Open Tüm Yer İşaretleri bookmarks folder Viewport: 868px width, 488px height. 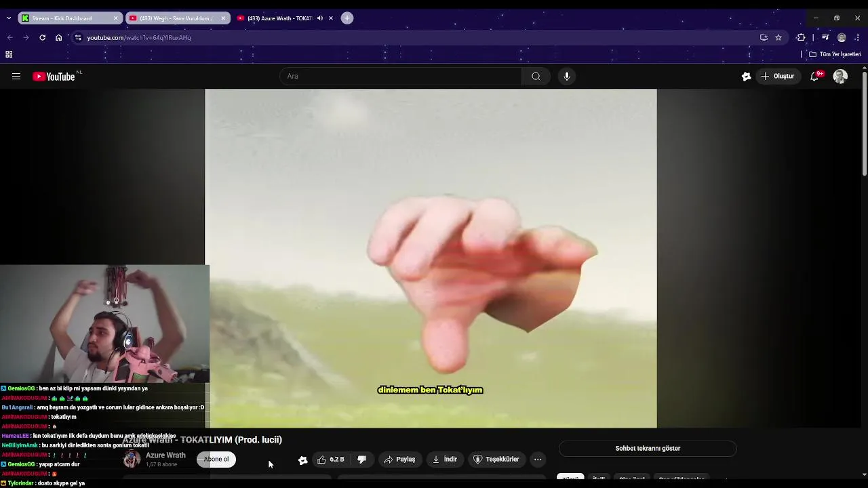[x=835, y=54]
